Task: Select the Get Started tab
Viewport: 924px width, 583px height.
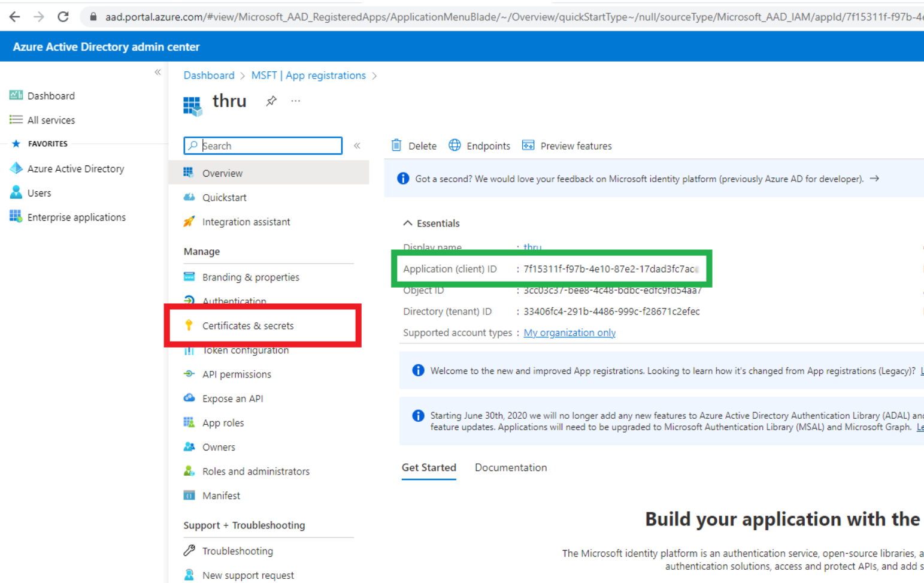Action: pos(429,467)
